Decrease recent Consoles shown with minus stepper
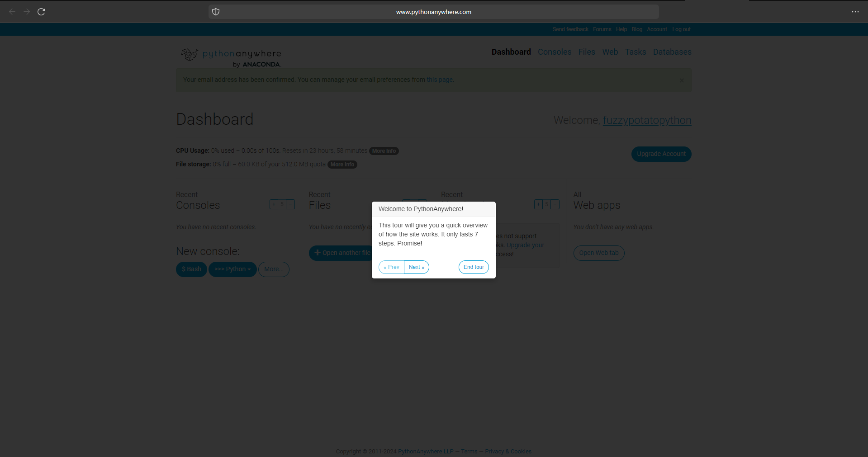Screen dimensions: 868x457 [x=290, y=204]
